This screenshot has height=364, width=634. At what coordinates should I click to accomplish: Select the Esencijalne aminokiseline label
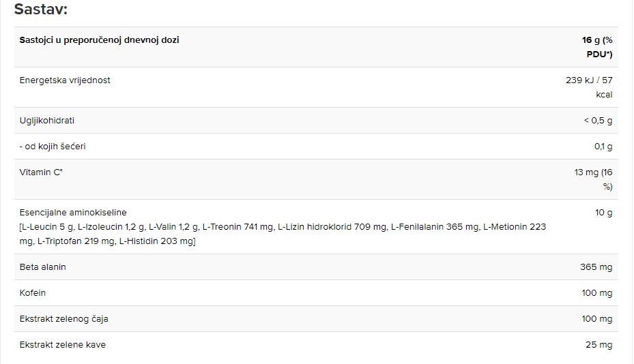coord(73,213)
